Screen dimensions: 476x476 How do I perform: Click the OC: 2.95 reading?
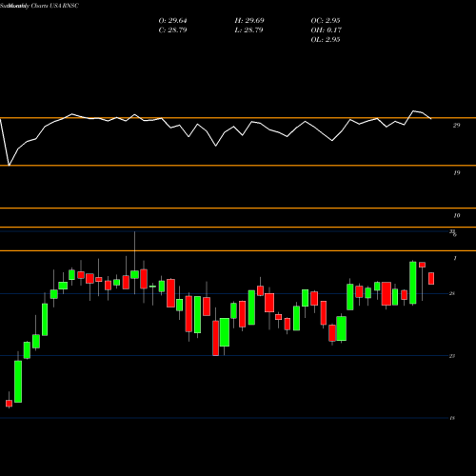(326, 21)
